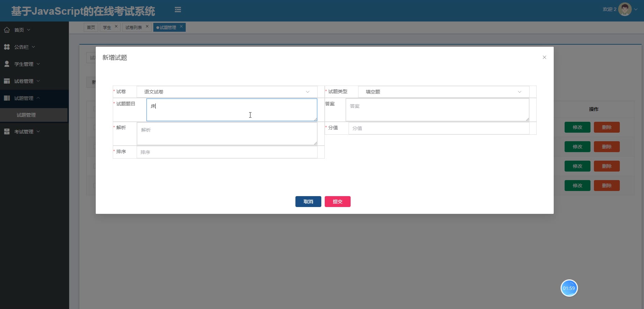
Task: Close the 试卷列表 tab
Action: pos(147,26)
